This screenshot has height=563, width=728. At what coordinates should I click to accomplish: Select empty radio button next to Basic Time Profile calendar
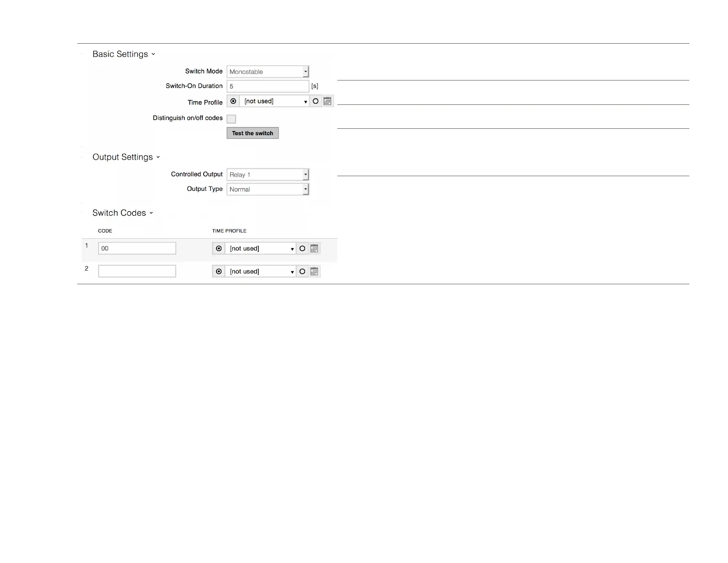tap(316, 101)
